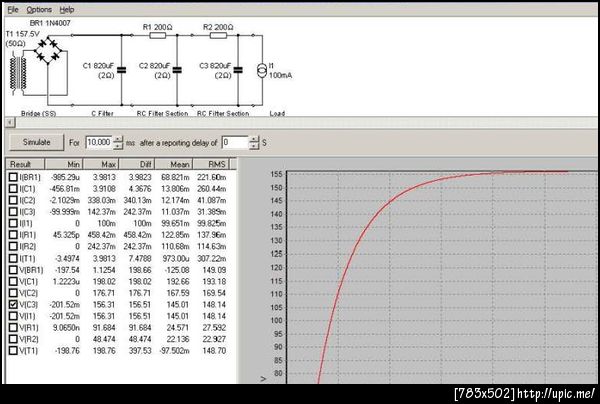
Task: Enable the I(R2) trace checkbox
Action: (x=13, y=246)
